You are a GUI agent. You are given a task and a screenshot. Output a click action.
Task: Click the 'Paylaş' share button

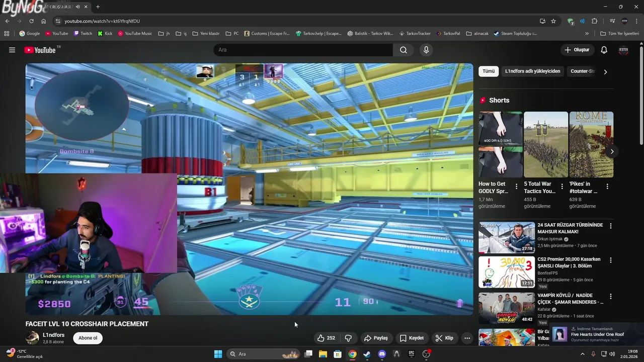(x=376, y=338)
